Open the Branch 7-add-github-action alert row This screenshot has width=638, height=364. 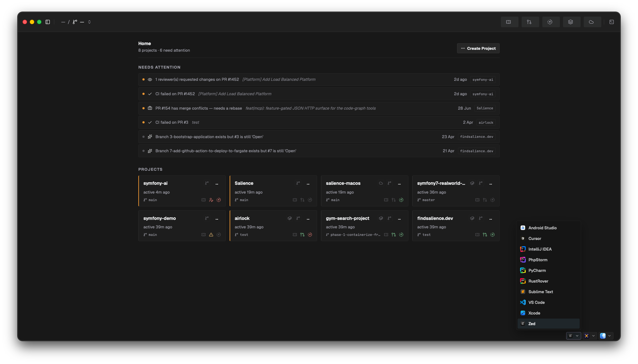(x=319, y=151)
